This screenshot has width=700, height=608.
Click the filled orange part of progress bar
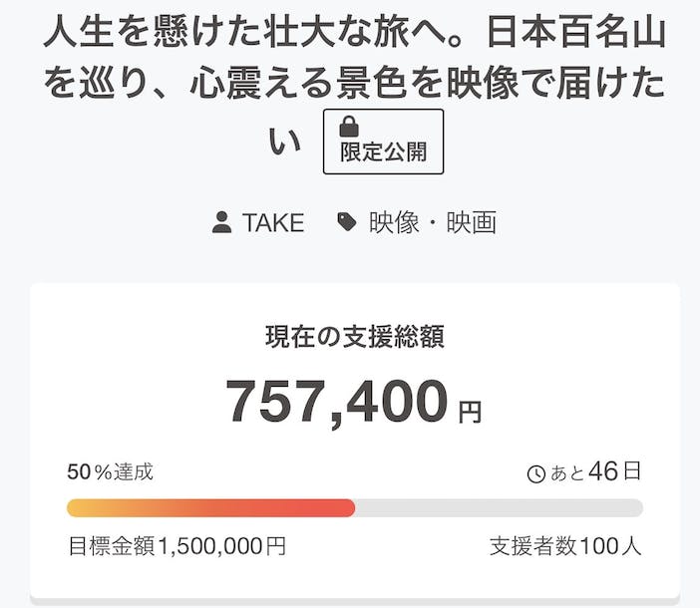coord(199,508)
